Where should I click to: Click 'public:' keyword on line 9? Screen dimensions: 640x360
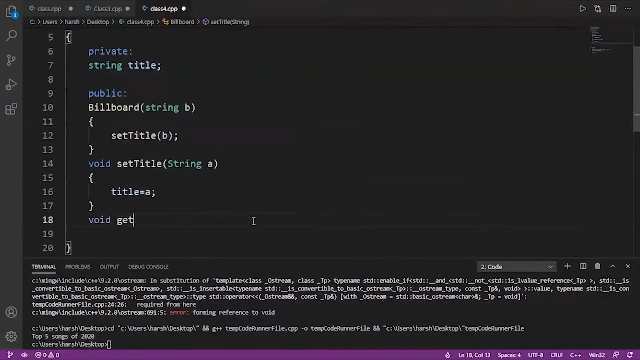click(x=108, y=93)
